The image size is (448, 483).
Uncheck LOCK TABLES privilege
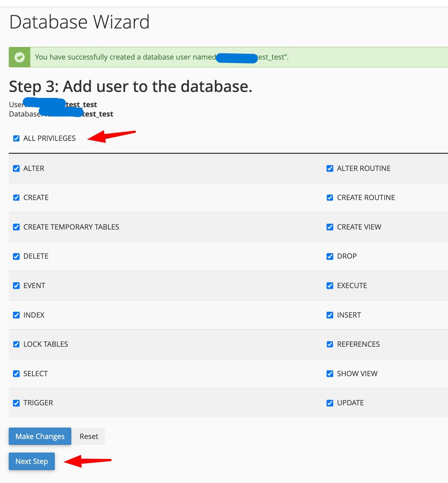pyautogui.click(x=16, y=344)
